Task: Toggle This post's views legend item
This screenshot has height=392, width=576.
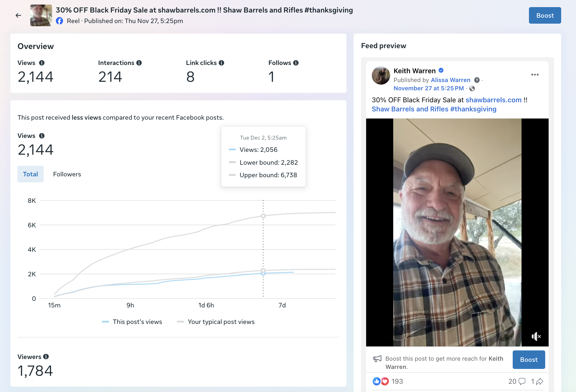Action: 132,322
